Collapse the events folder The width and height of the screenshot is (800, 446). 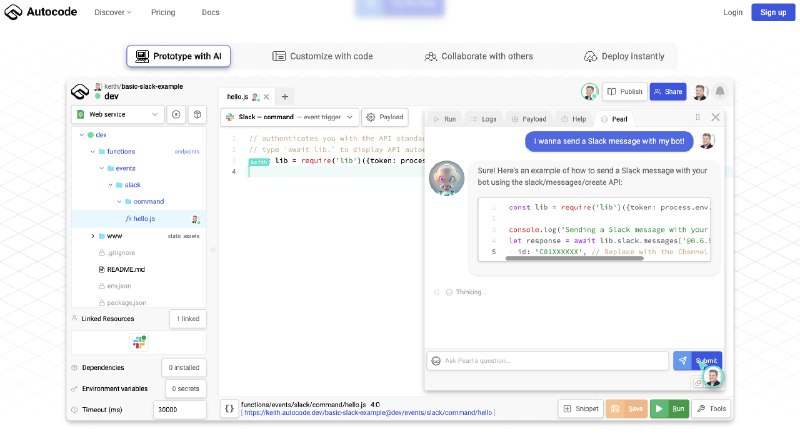point(102,168)
